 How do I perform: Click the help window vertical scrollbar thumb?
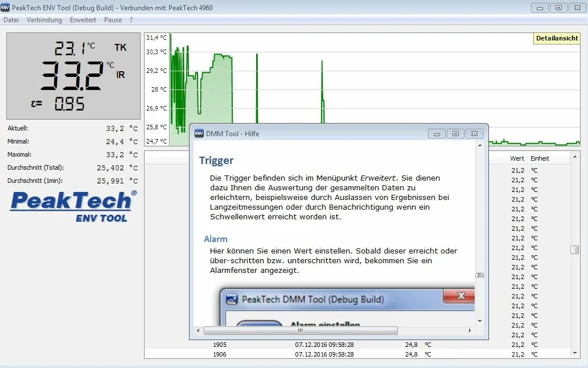(480, 275)
